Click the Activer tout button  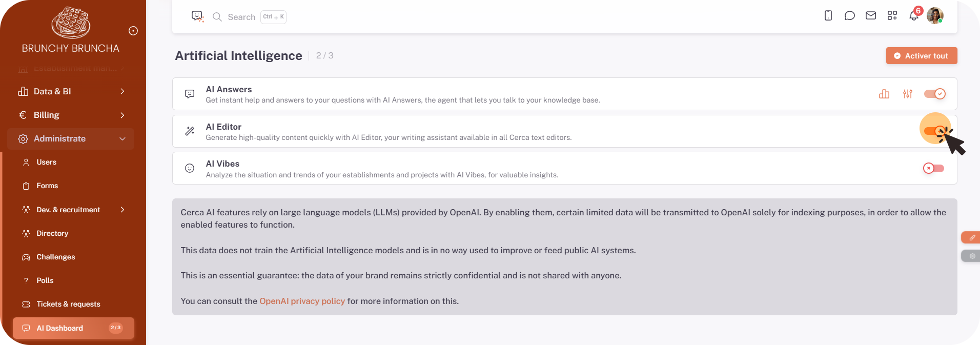click(921, 56)
